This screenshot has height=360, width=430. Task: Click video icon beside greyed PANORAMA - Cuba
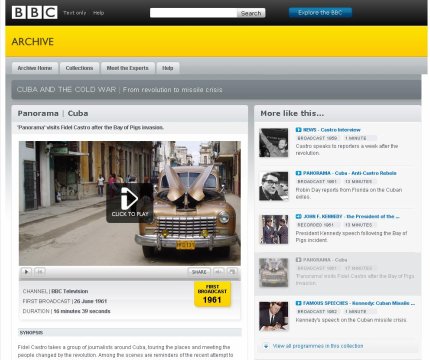tap(299, 260)
